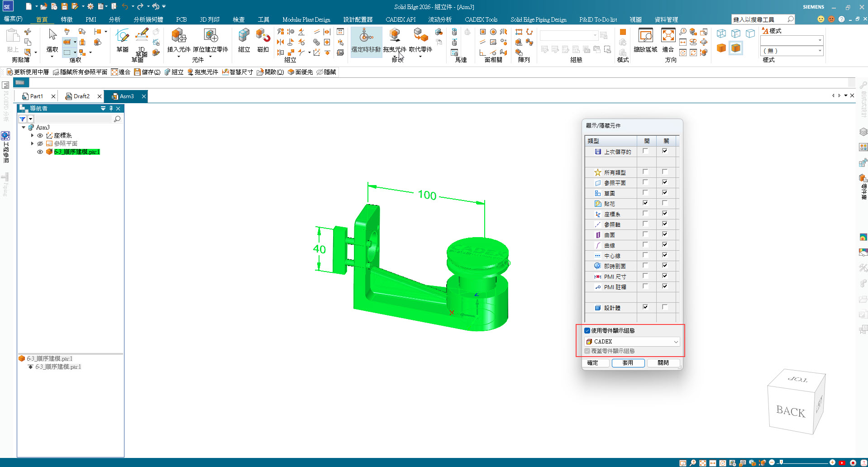The image size is (868, 467).
Task: Click the 插入元件 (Insert Component) icon
Action: [x=179, y=36]
